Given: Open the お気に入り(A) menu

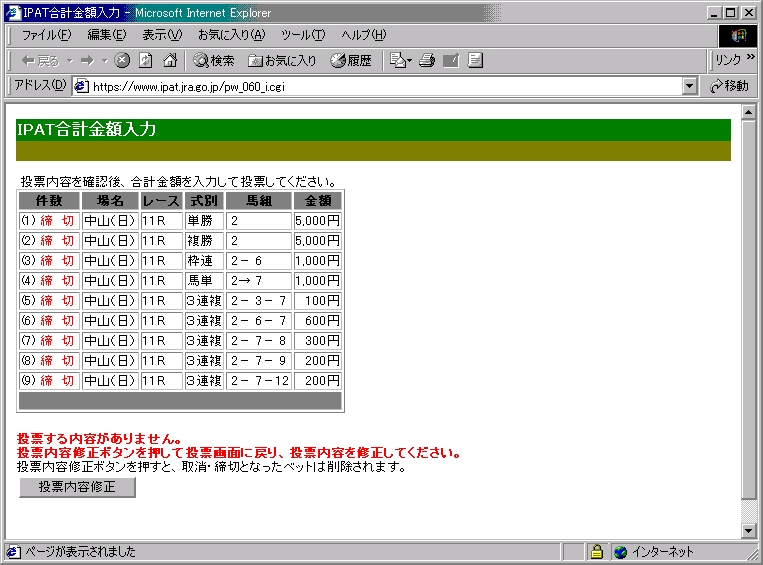Looking at the screenshot, I should tap(232, 35).
